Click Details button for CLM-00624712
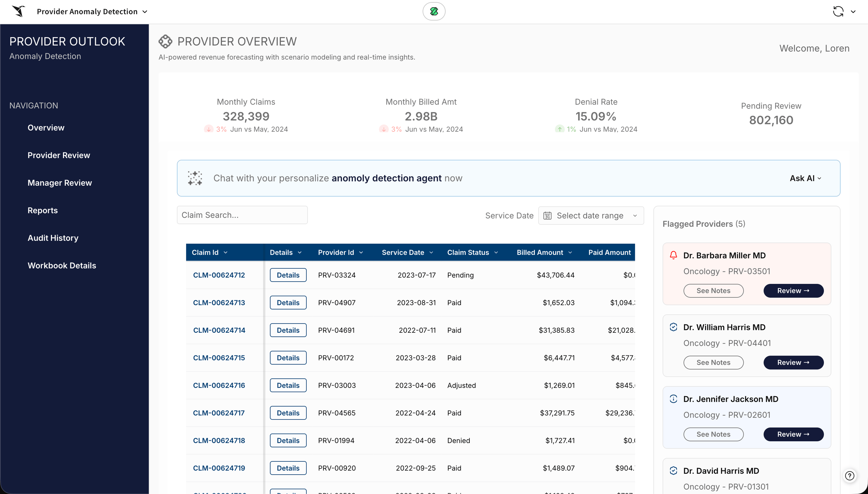Viewport: 868px width, 494px height. (x=288, y=275)
